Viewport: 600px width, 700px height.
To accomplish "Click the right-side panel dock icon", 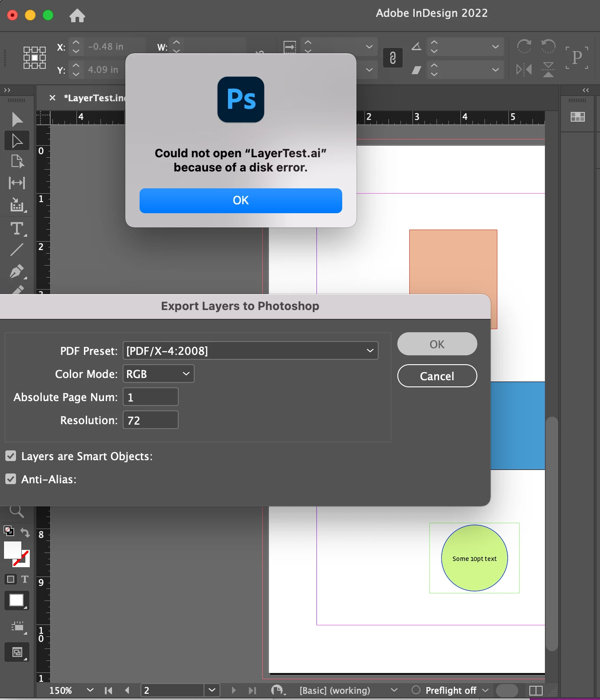I will (x=577, y=117).
